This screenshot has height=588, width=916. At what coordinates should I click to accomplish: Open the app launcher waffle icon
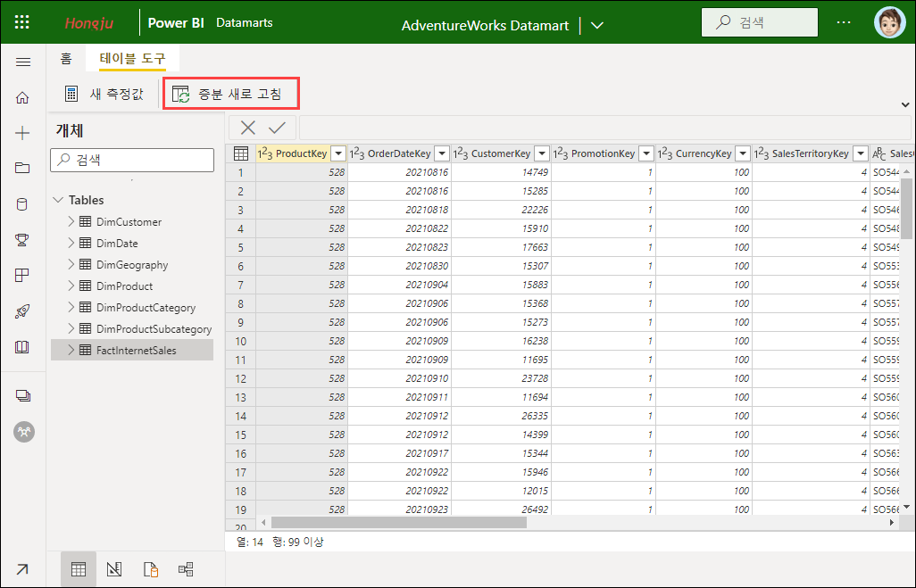[x=21, y=22]
